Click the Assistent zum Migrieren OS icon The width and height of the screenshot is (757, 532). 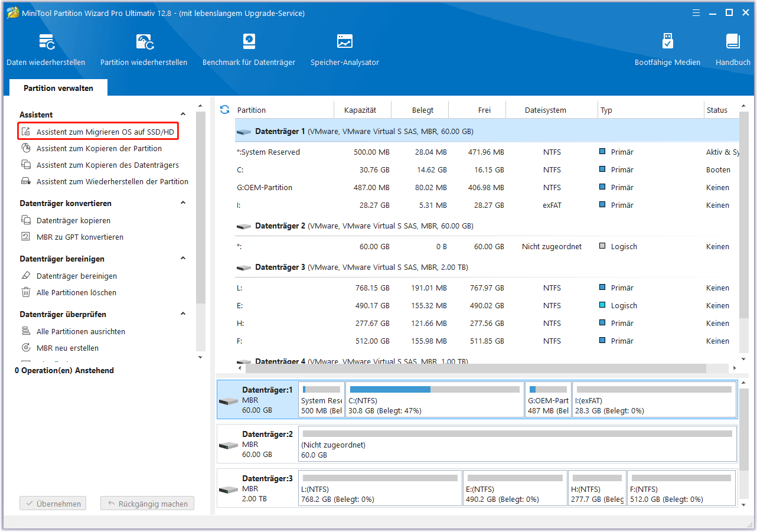tap(26, 132)
